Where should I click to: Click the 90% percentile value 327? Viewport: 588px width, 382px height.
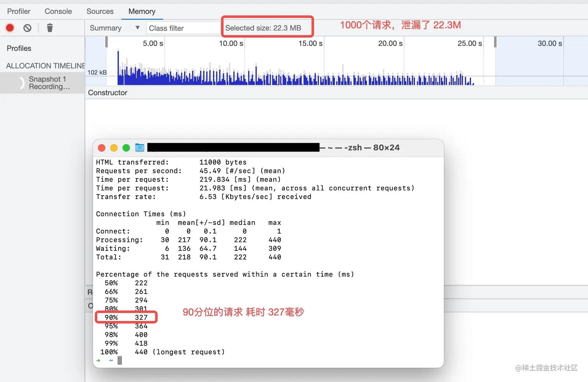[141, 317]
